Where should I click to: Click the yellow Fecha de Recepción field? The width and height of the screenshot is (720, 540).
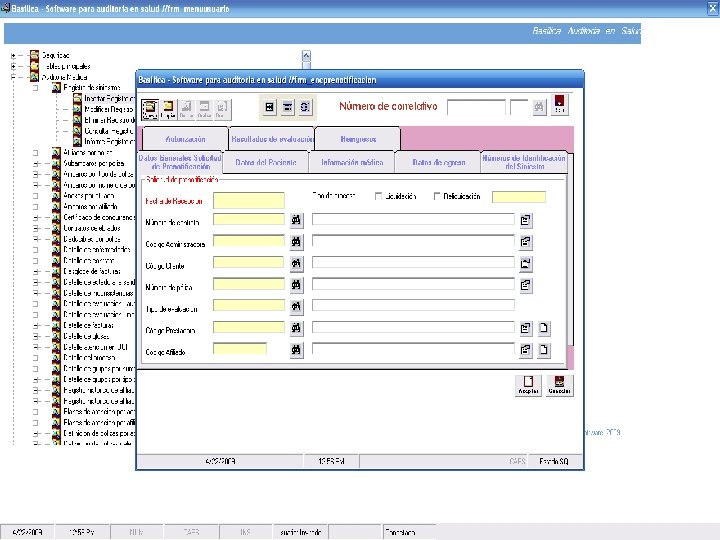click(249, 201)
